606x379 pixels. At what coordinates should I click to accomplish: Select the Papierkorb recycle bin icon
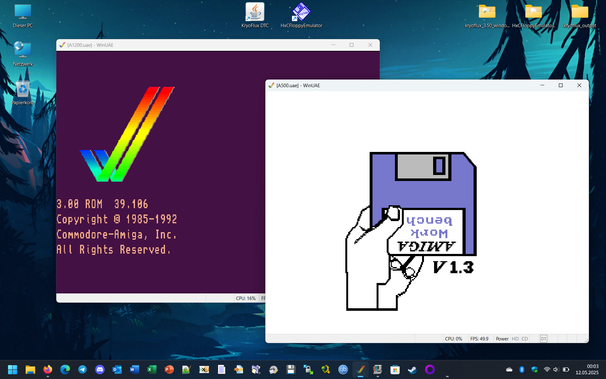[x=22, y=93]
